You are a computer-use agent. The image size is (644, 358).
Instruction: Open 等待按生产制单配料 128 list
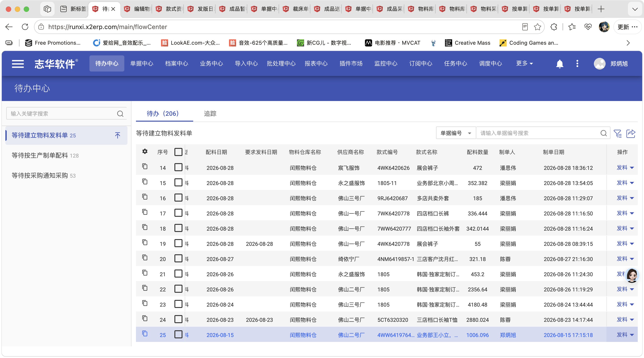pos(66,156)
